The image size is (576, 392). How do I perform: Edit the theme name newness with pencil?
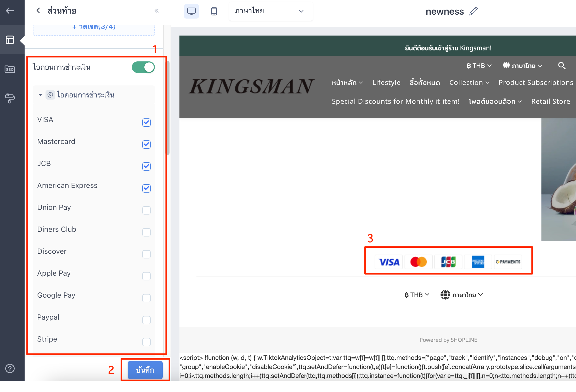point(473,11)
